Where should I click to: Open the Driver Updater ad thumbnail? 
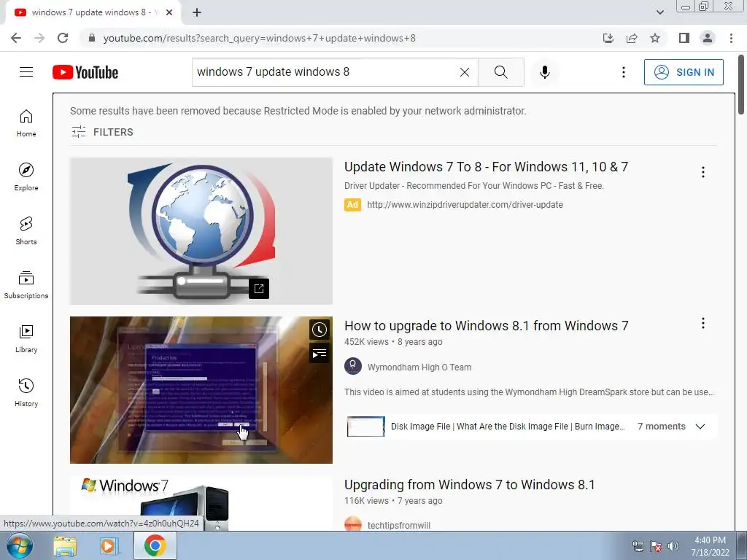201,231
